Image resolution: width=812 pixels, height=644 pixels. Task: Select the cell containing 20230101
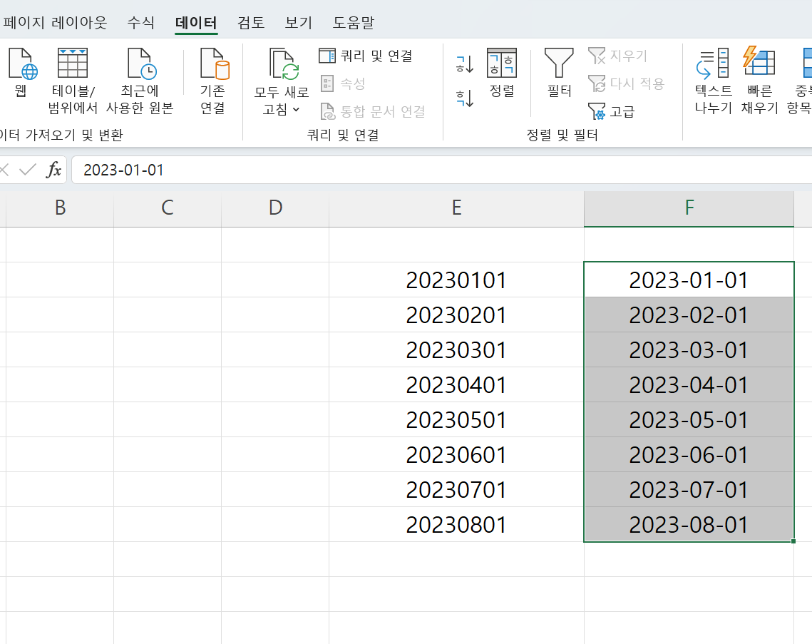point(456,280)
